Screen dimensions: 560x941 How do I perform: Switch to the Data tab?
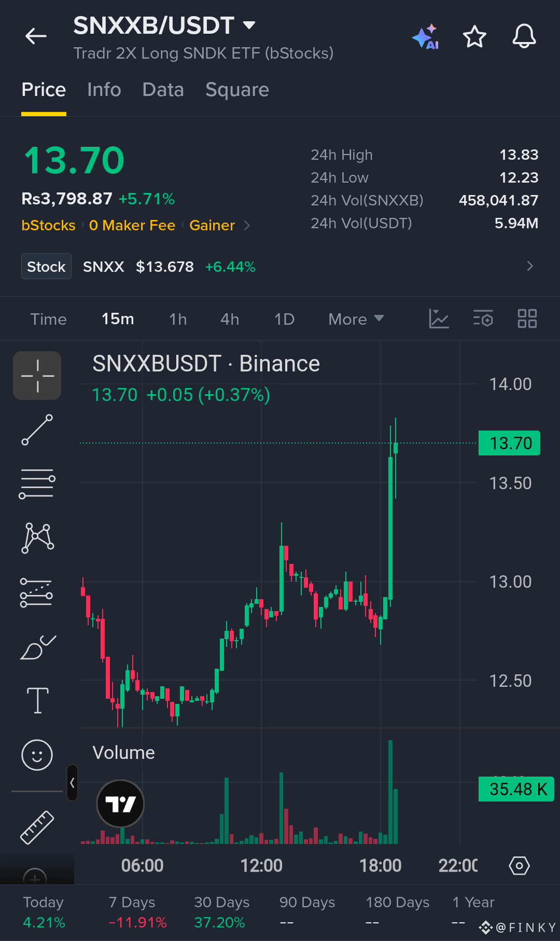(163, 90)
